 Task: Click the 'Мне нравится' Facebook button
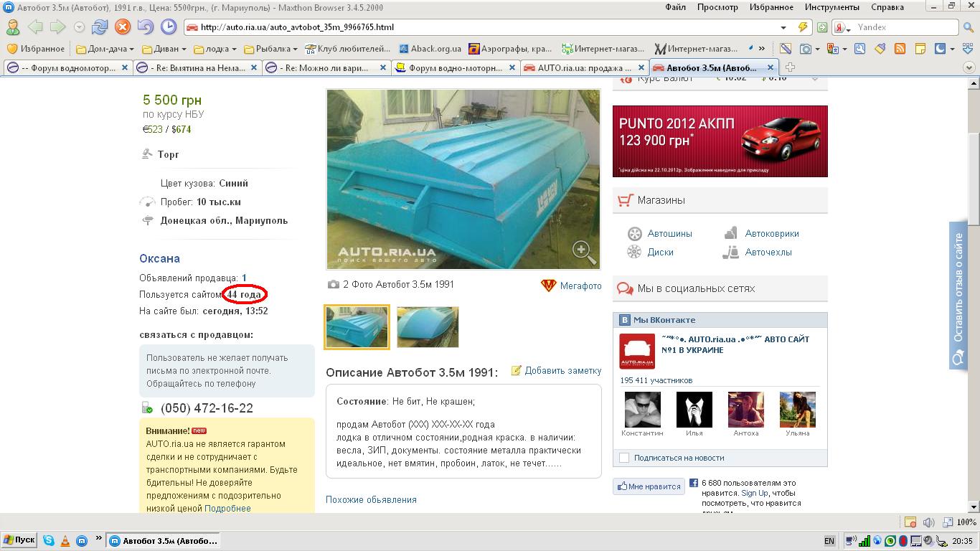(649, 486)
